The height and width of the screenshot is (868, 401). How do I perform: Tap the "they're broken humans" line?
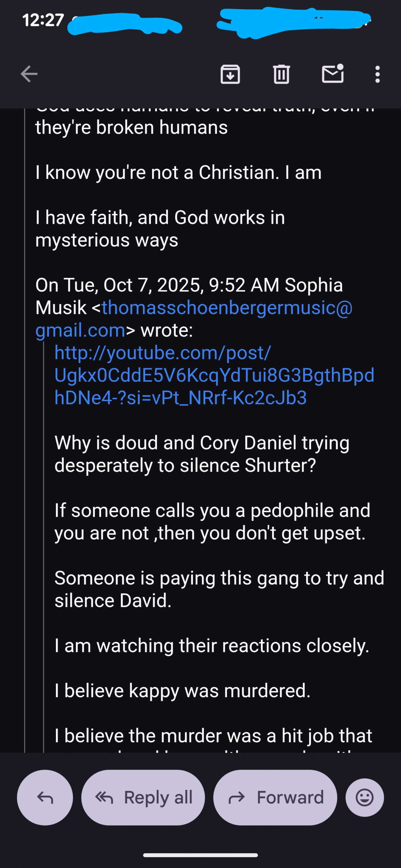coord(132,128)
